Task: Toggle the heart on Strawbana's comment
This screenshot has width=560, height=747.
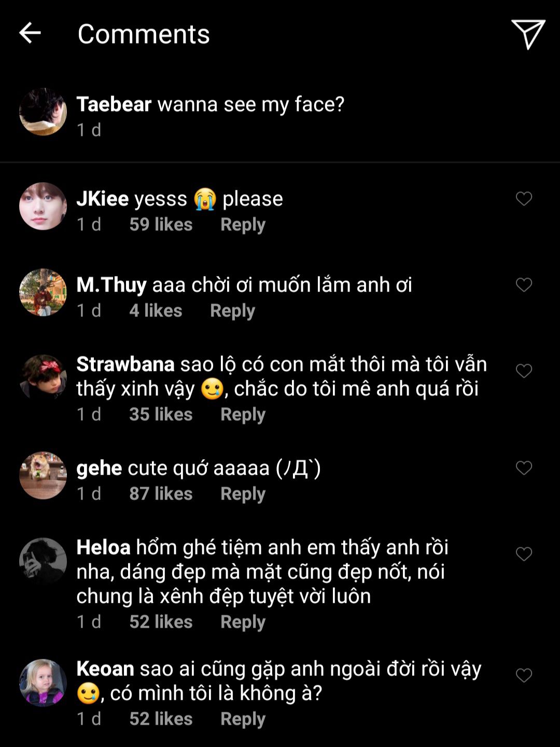Action: [524, 371]
